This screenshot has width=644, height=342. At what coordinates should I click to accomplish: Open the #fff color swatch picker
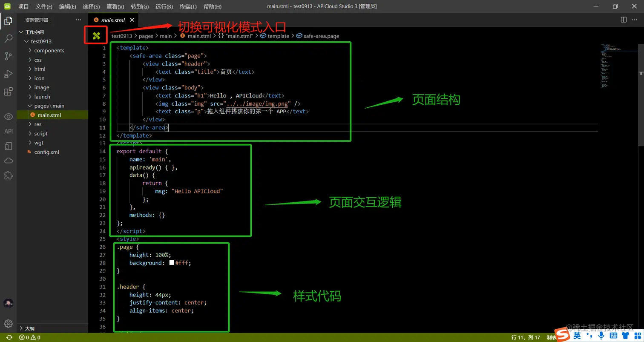pos(172,263)
